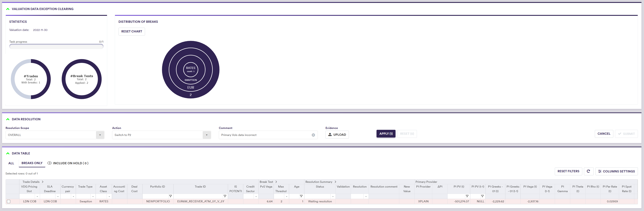Collapse the Valuation Data Exception Clearing section
Viewport: 644px width, 211px height.
(x=8, y=9)
